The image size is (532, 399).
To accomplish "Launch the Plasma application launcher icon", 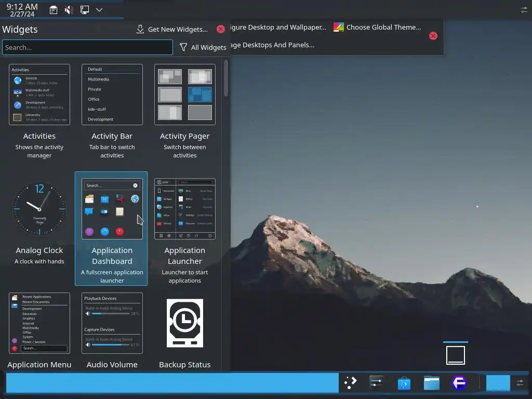I will coord(351,383).
